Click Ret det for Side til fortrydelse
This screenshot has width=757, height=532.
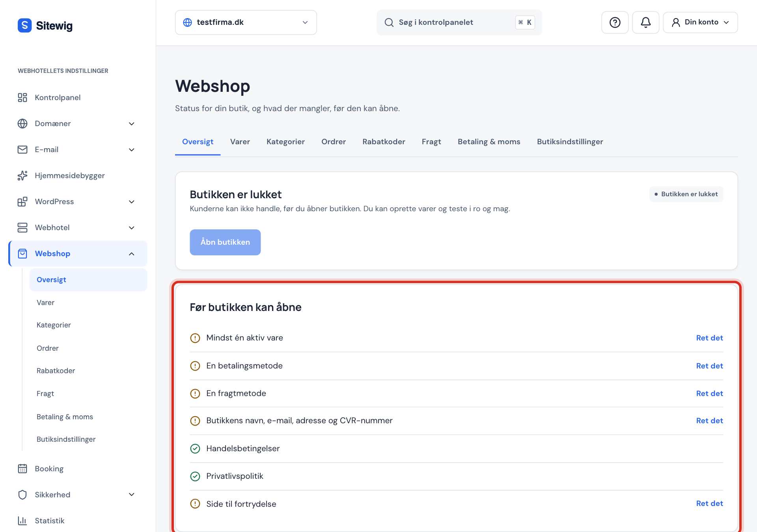tap(709, 503)
